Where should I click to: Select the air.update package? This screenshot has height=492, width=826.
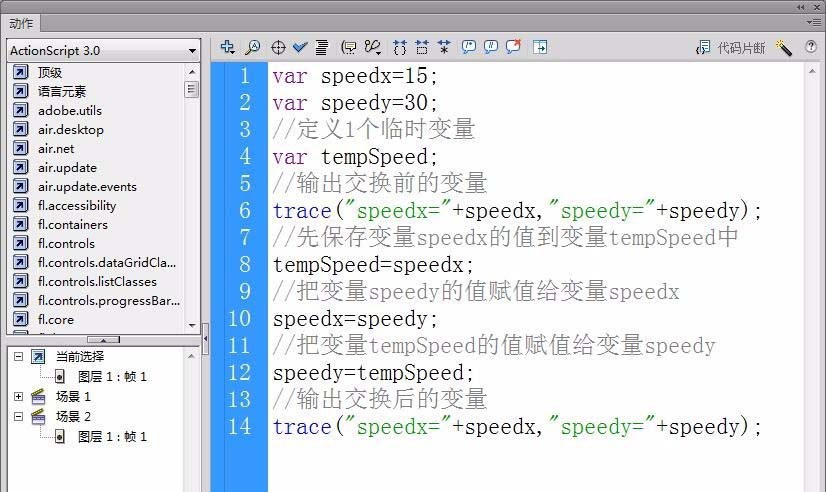pyautogui.click(x=67, y=168)
